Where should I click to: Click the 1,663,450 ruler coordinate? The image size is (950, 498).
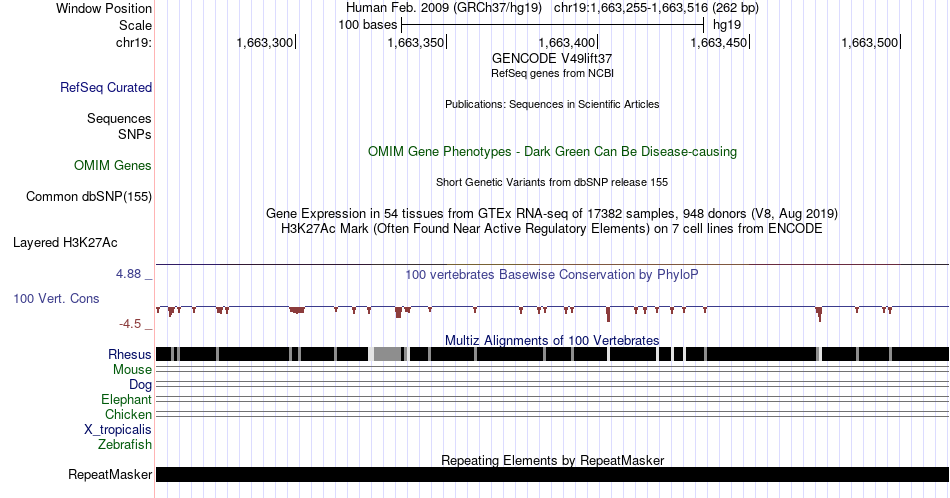tap(719, 42)
